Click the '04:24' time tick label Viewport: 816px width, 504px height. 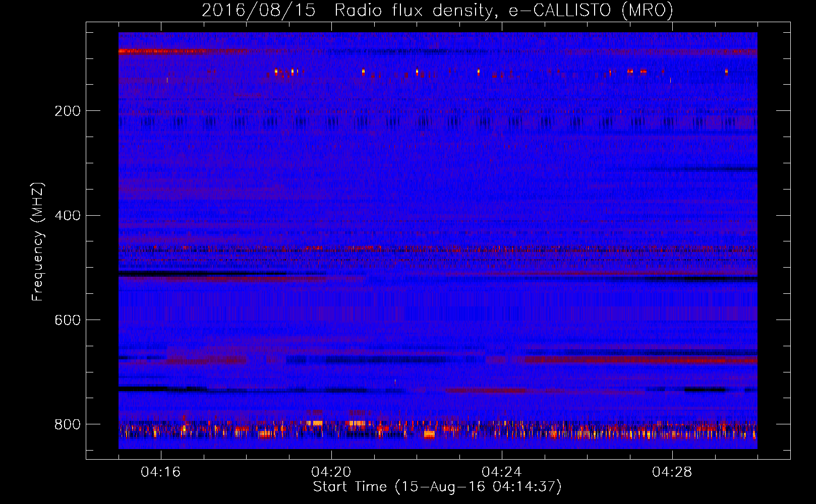tap(502, 472)
